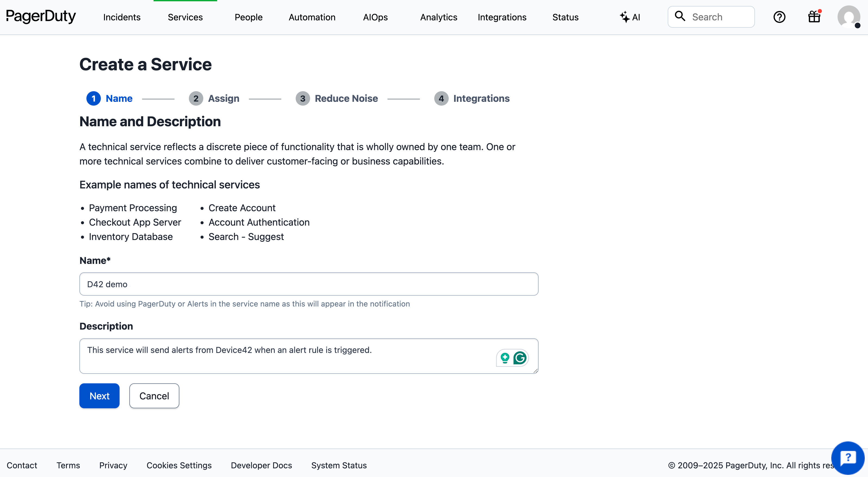Open the Incidents menu
Viewport: 868px width, 477px height.
pos(122,17)
